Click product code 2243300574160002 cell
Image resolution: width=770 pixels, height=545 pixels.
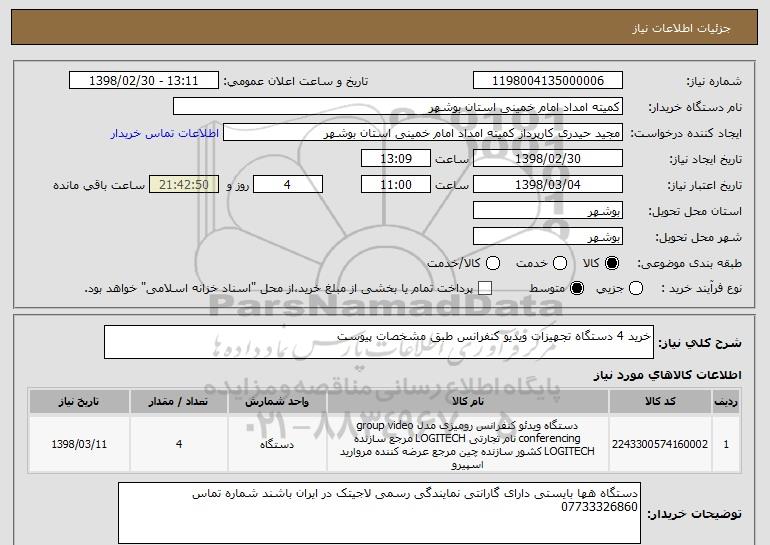click(x=660, y=444)
